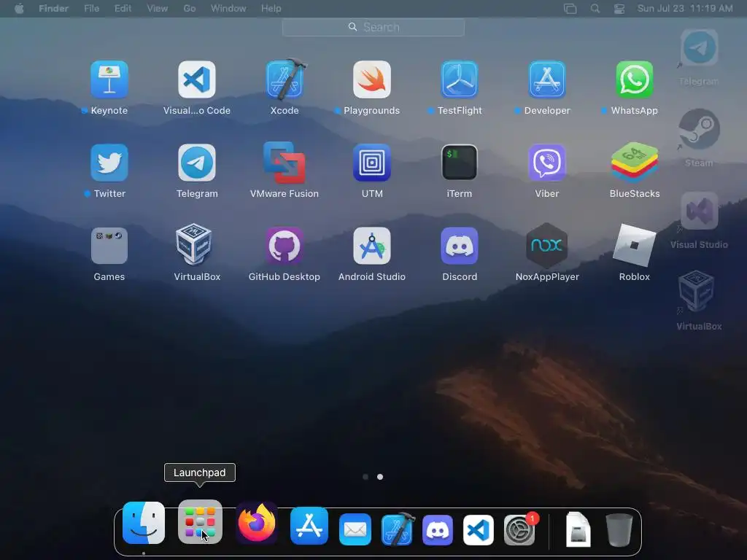Click the Stage Manager menu bar icon

(570, 9)
